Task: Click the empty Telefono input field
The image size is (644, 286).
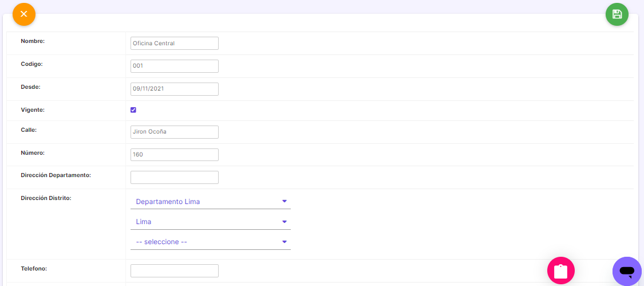Action: pyautogui.click(x=175, y=271)
